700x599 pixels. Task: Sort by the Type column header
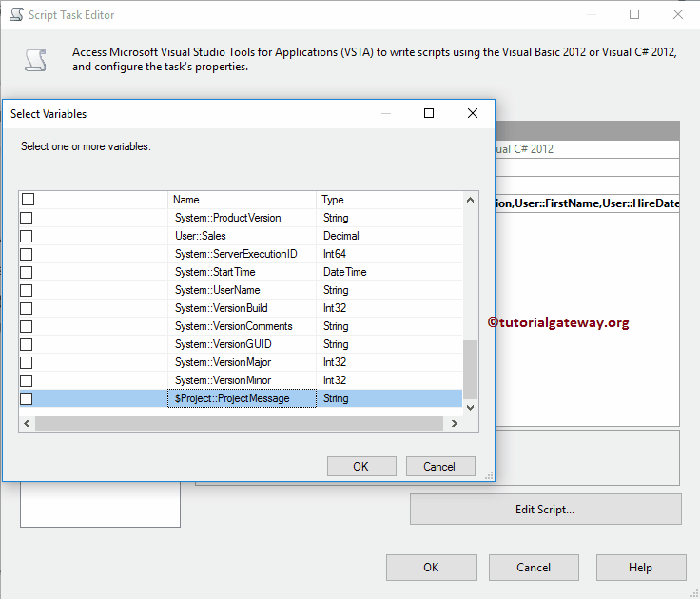(x=389, y=200)
